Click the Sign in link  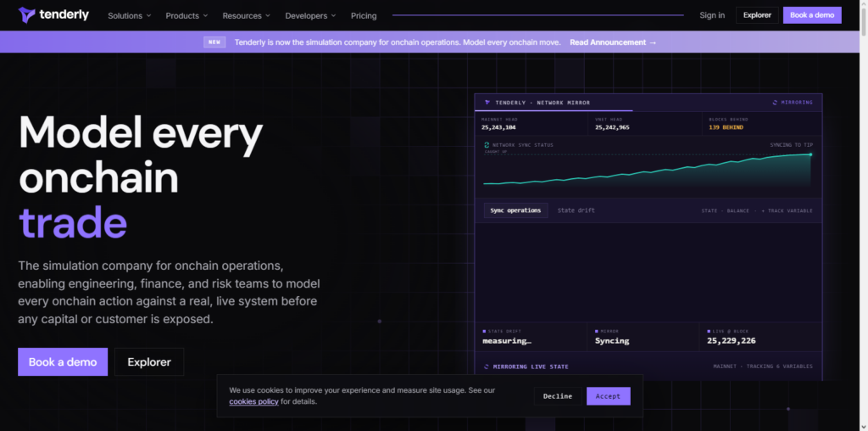click(712, 15)
